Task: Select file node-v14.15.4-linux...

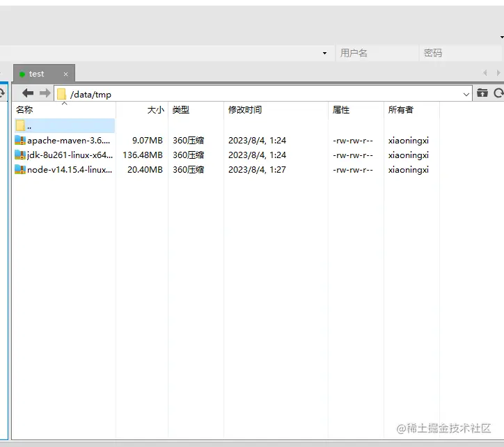Action: coord(70,170)
